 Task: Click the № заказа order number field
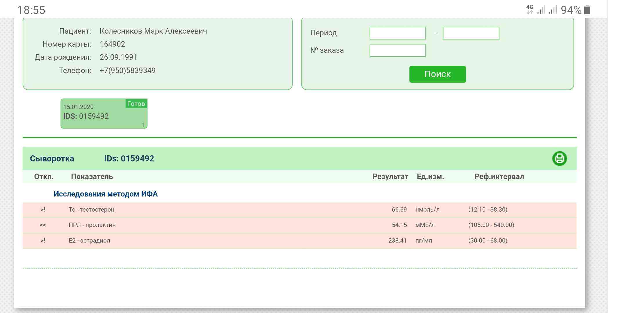(397, 50)
